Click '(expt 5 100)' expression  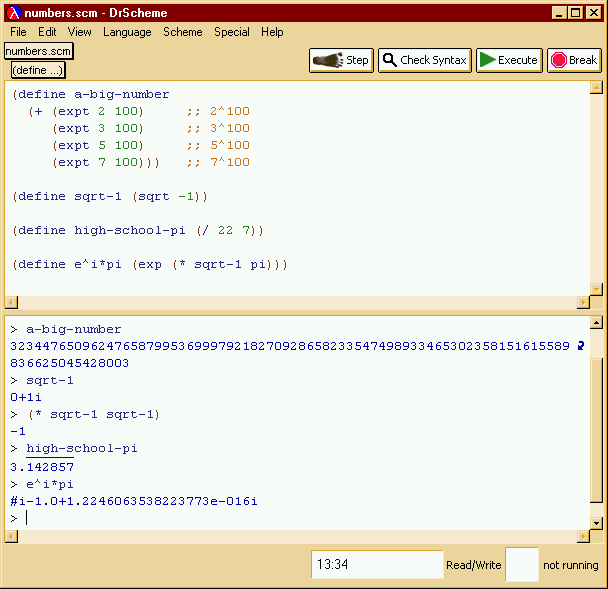coord(98,145)
